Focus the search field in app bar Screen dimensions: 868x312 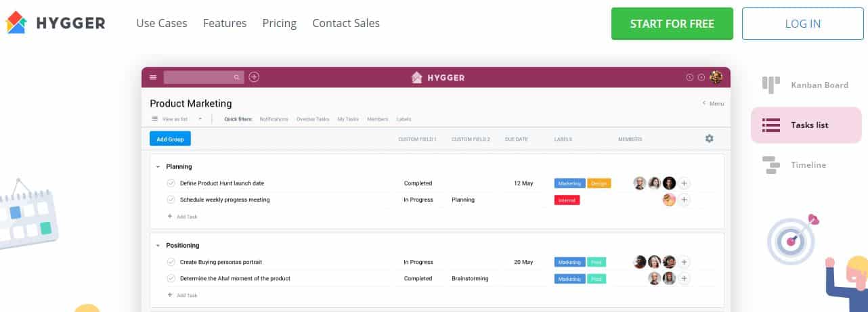203,77
